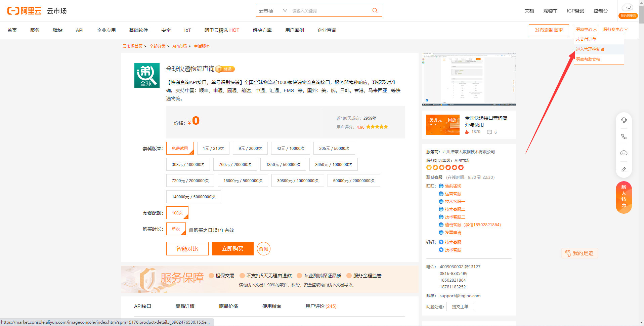Open the API navigation item
Viewport: 644px width, 326px height.
tap(80, 30)
